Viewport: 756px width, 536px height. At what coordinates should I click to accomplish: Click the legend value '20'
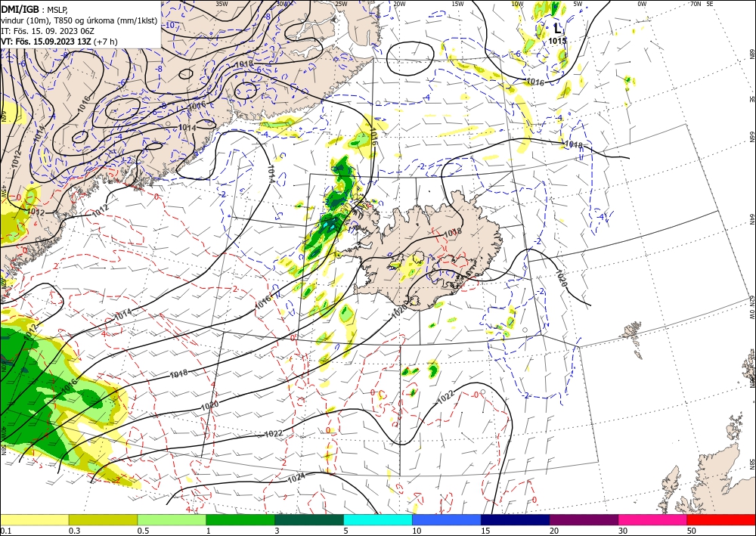pyautogui.click(x=554, y=531)
